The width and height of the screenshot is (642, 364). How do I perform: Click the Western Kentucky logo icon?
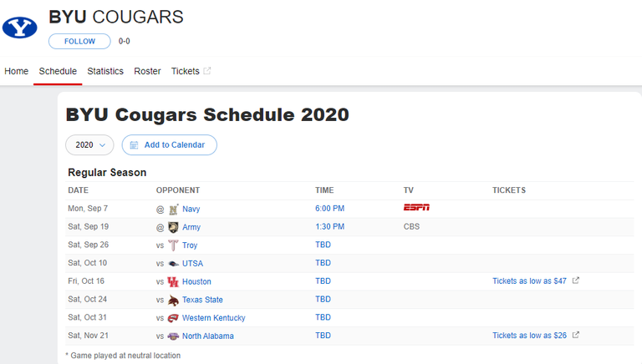[173, 318]
